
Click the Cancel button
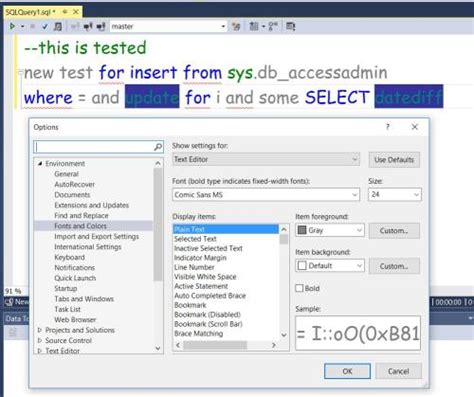point(398,371)
